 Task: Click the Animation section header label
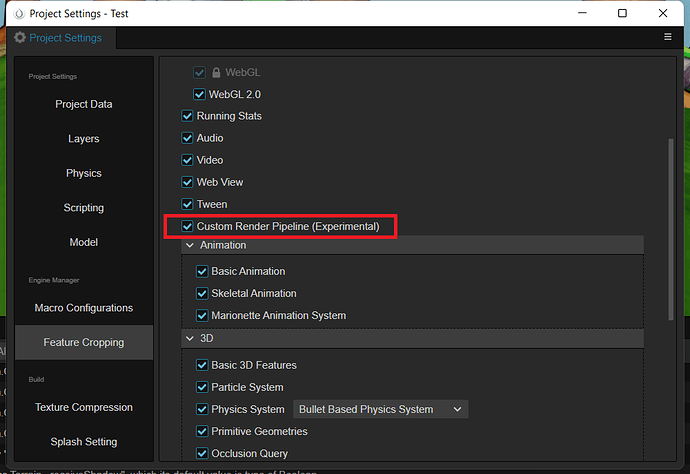point(223,245)
